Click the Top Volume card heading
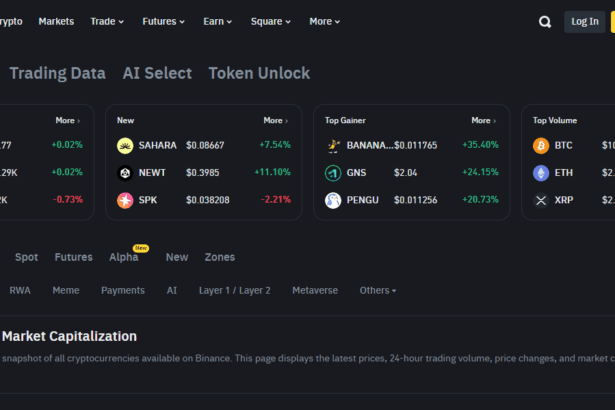 tap(555, 120)
